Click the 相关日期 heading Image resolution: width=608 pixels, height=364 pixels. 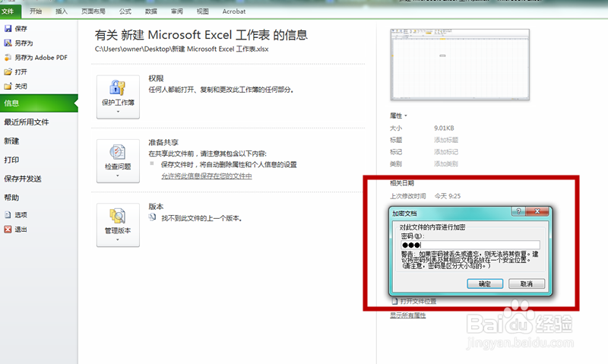(402, 183)
